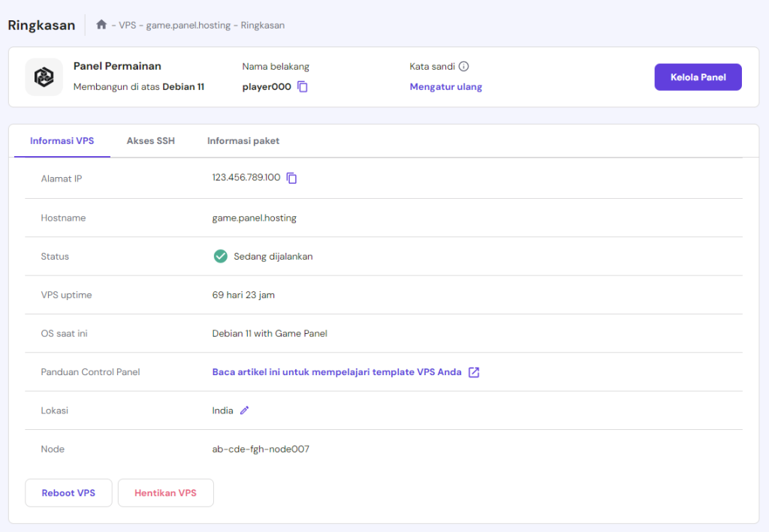Copy the IP address 123.456.789.100
Viewport: 769px width, 532px height.
292,179
